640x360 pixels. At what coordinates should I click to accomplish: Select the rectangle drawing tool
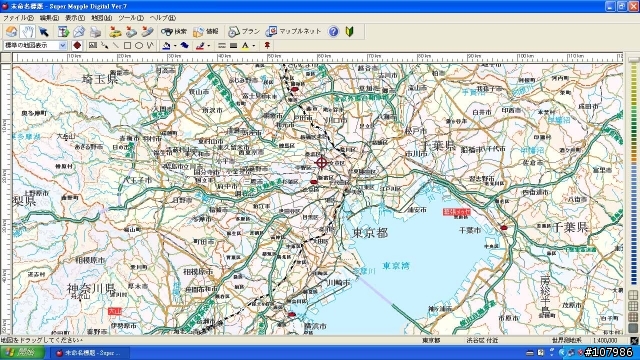(x=127, y=46)
